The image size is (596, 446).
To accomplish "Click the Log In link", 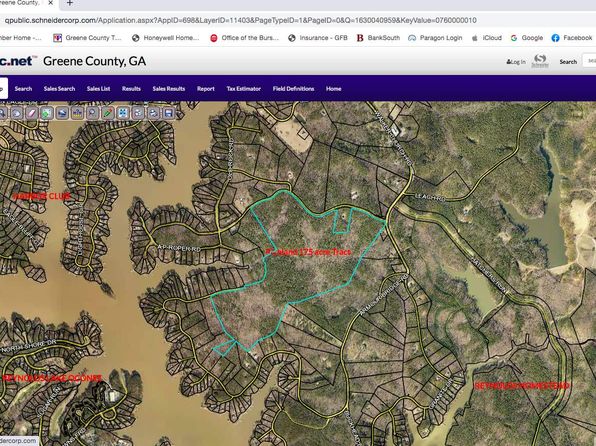I will [x=516, y=62].
